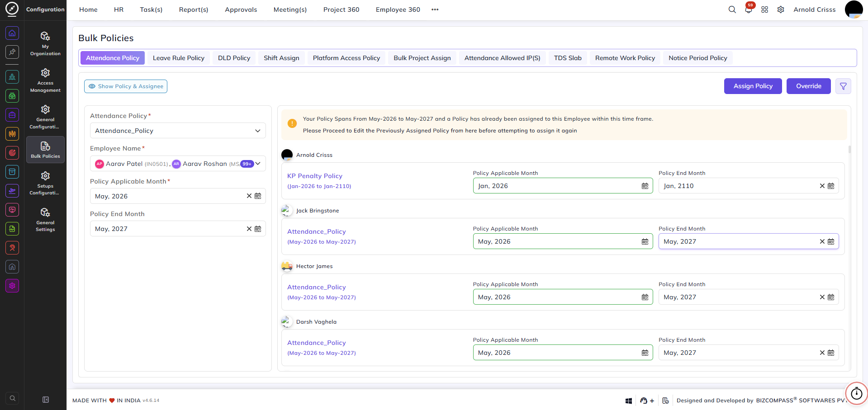Image resolution: width=868 pixels, height=410 pixels.
Task: Click the policy list vertical scrollbar
Action: point(849,149)
